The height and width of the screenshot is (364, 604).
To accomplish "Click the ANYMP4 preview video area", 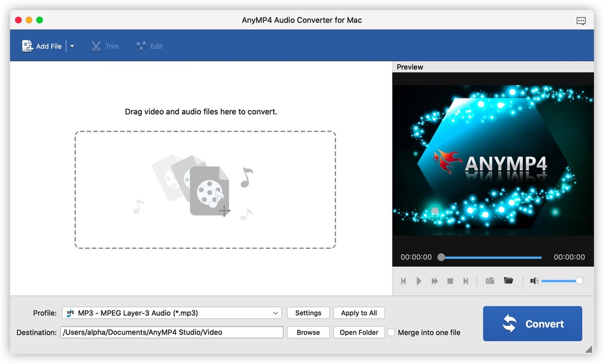I will [x=493, y=160].
